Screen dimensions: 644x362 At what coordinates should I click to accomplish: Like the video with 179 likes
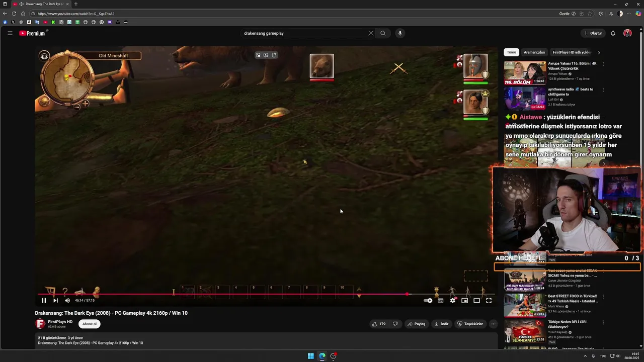tap(379, 324)
